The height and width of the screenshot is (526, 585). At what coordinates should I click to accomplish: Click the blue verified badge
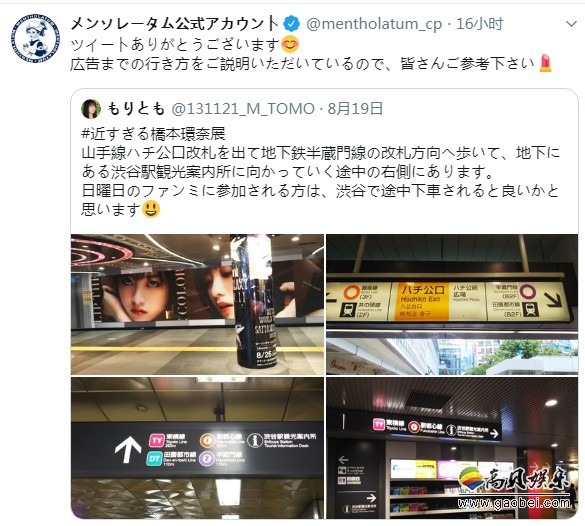(x=292, y=24)
